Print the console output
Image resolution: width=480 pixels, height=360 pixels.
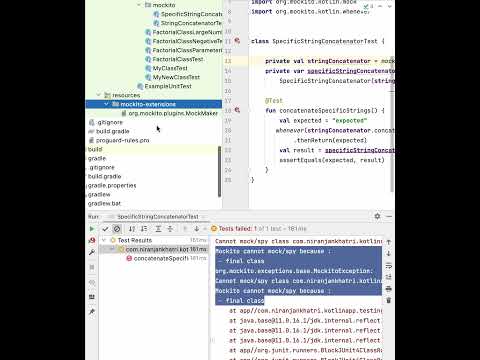coord(389,289)
